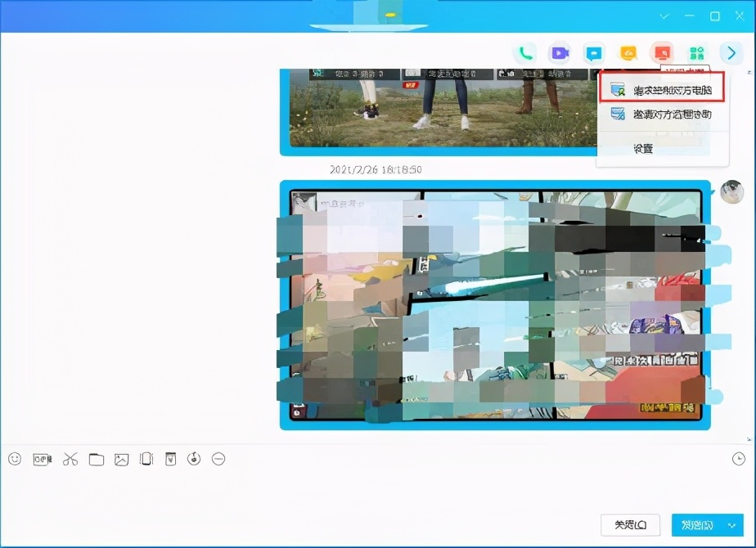
Task: Open 设置 in the remote desktop menu
Action: click(643, 149)
